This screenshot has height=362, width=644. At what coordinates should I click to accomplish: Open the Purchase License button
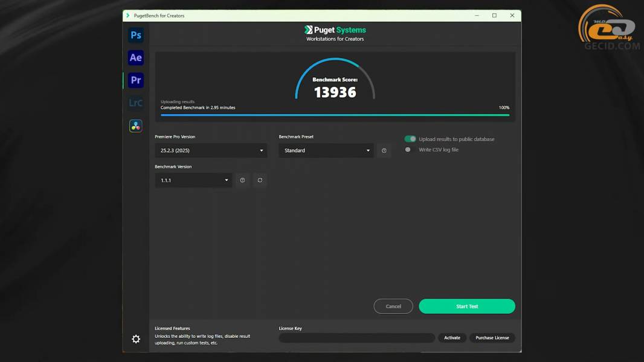(x=492, y=338)
